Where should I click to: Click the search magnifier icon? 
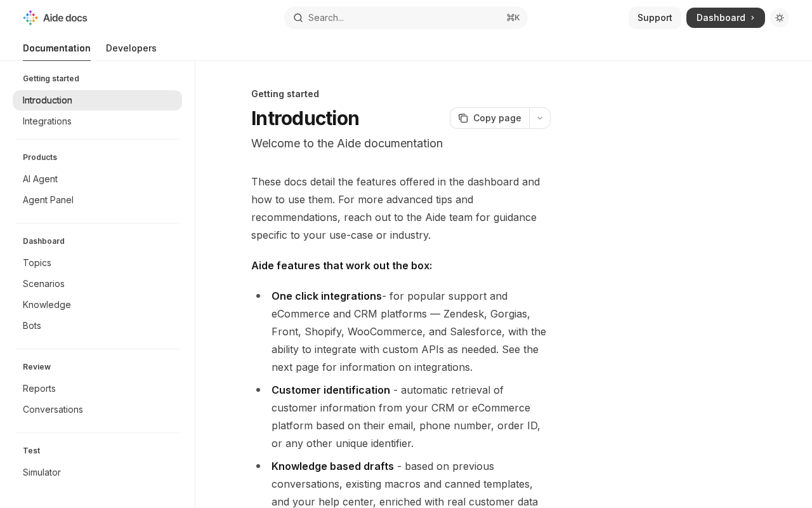point(298,18)
